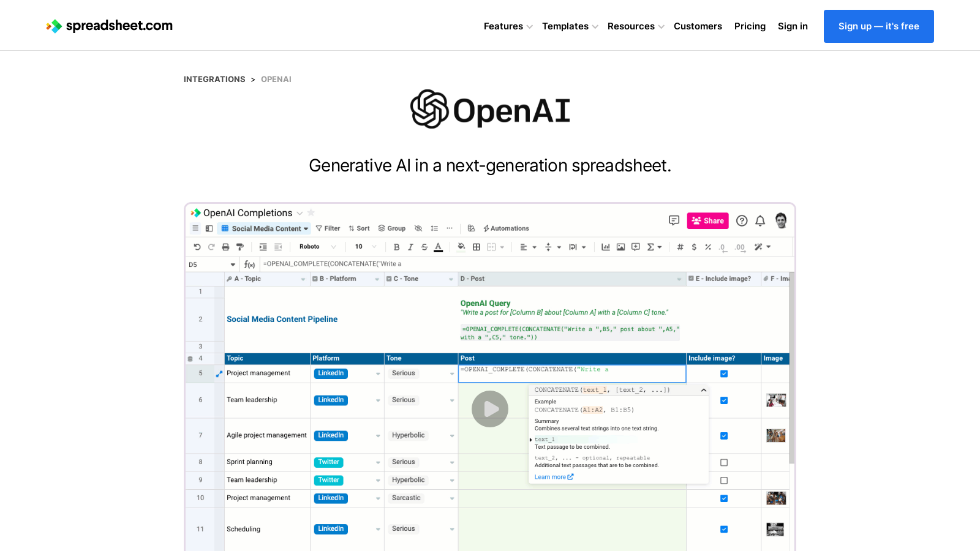Open the comments speech bubble icon
The width and height of the screenshot is (980, 551).
[674, 220]
